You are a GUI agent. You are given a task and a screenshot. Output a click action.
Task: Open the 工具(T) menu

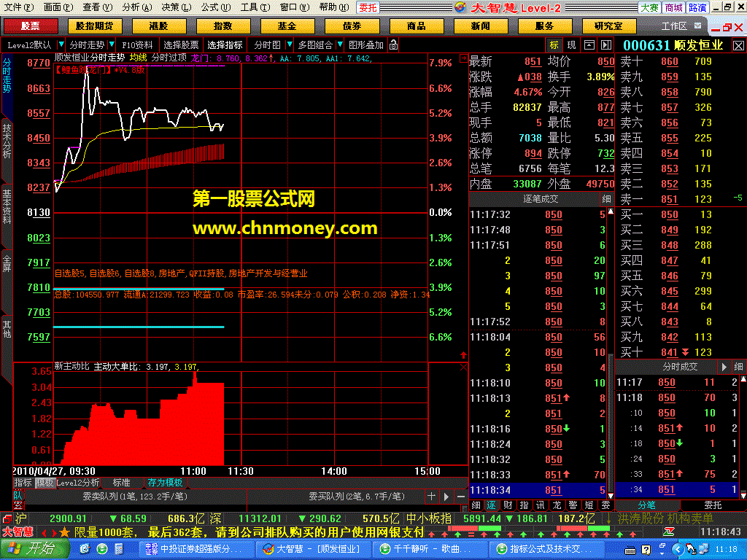[255, 7]
